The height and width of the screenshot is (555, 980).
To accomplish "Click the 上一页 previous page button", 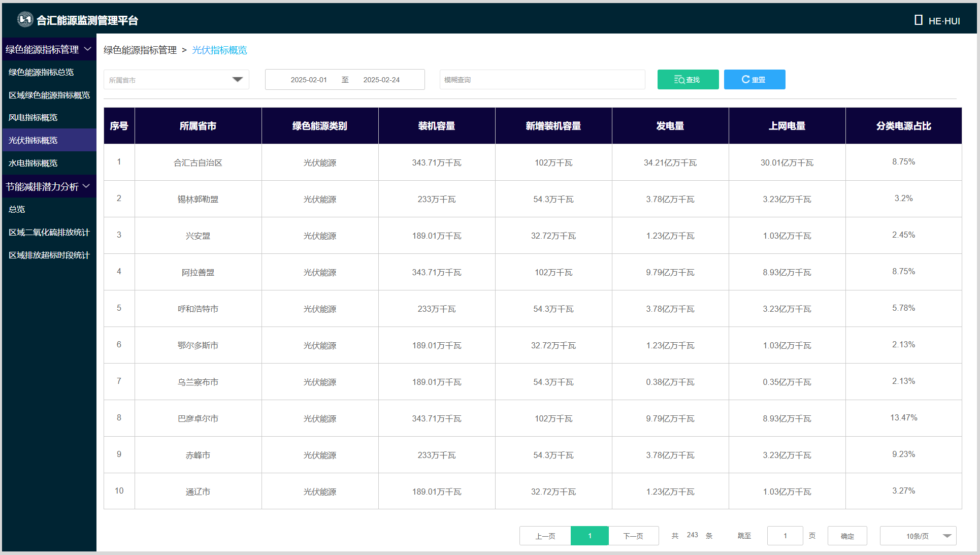I will tap(545, 536).
